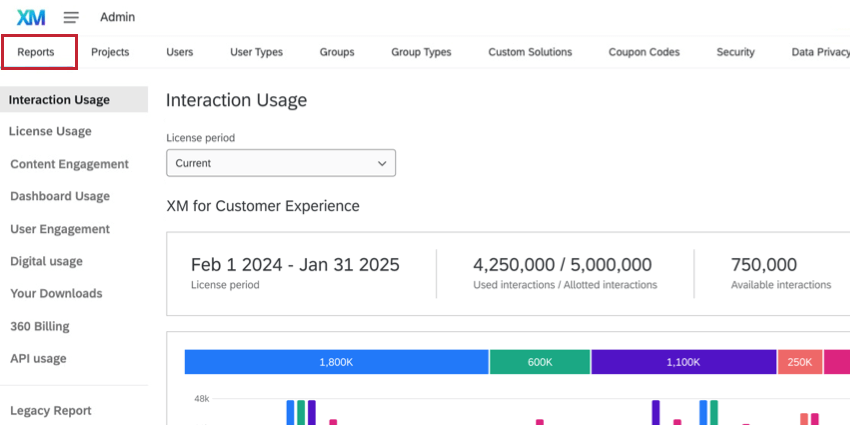
Task: Switch to the Reports tab
Action: point(36,52)
